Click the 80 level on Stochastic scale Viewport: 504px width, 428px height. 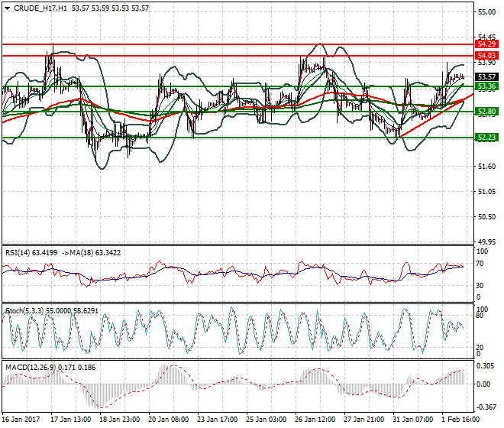481,315
